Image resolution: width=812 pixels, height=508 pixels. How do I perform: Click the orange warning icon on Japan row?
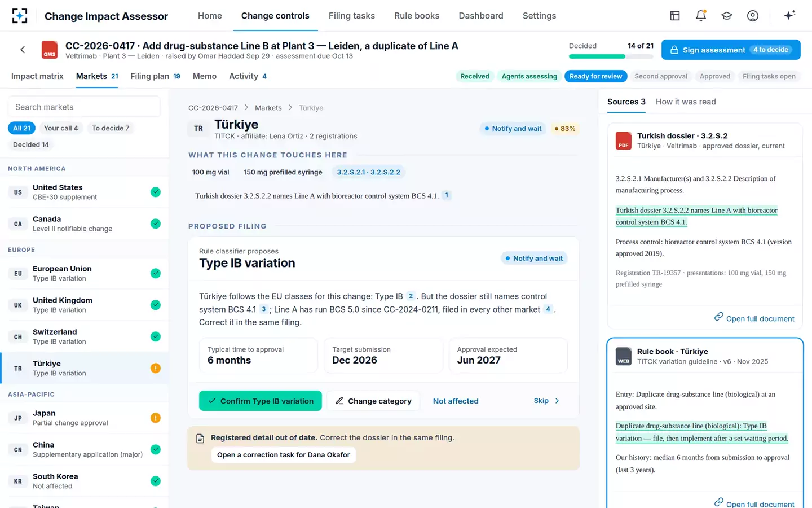click(156, 418)
